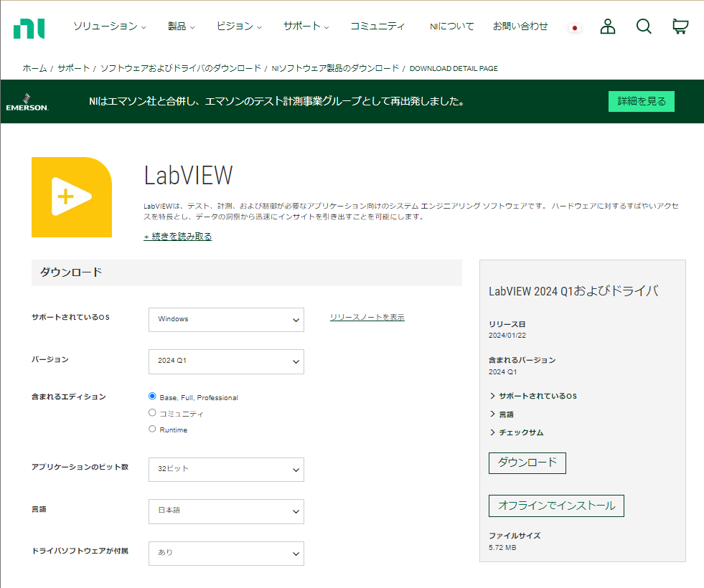Click the green 詳細を見る banner button

[641, 101]
